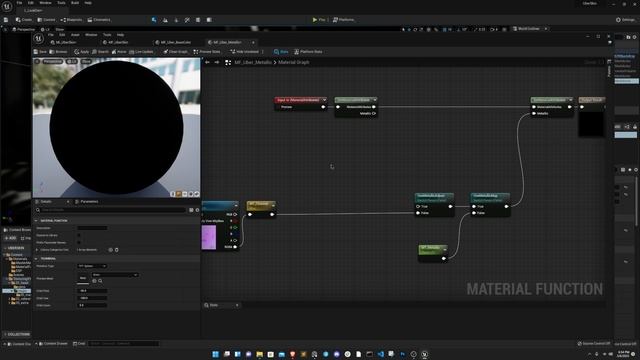Screen dimensions: 640x360
Task: Open the Preview Mesh asset dropdown
Action: pos(115,275)
